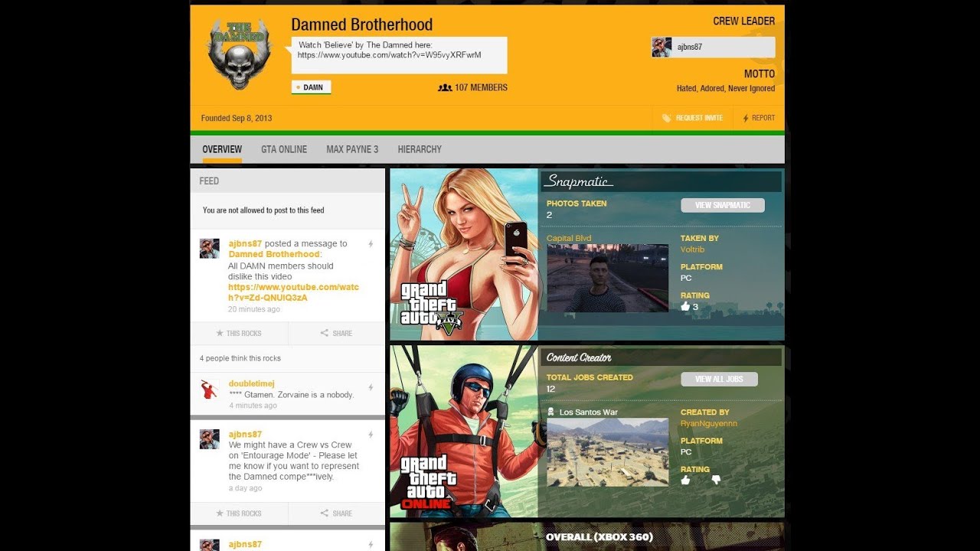Image resolution: width=980 pixels, height=551 pixels.
Task: Switch to the Max Payne 3 tab
Action: [352, 149]
